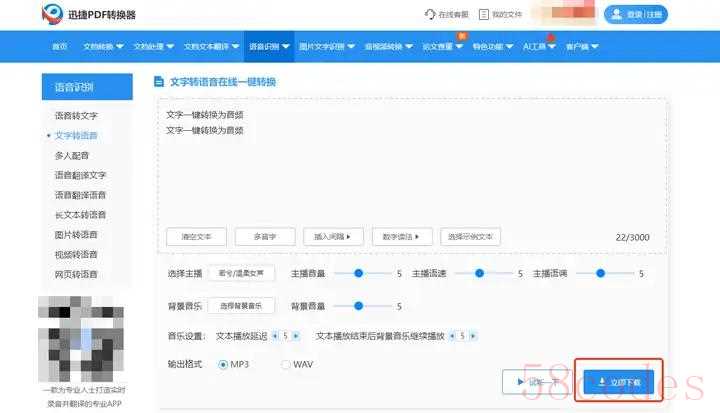Click the 主播音量 slider handle
Screen dimensions: 720x413
point(359,273)
